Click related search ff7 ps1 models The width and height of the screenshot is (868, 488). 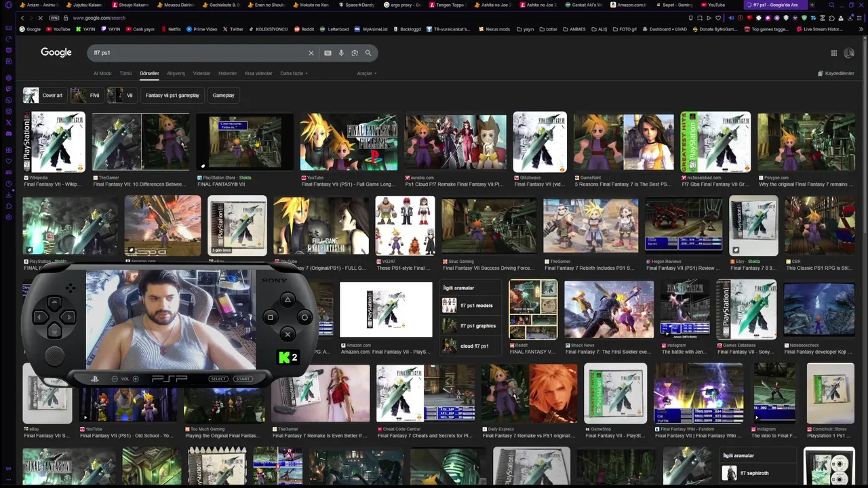470,306
